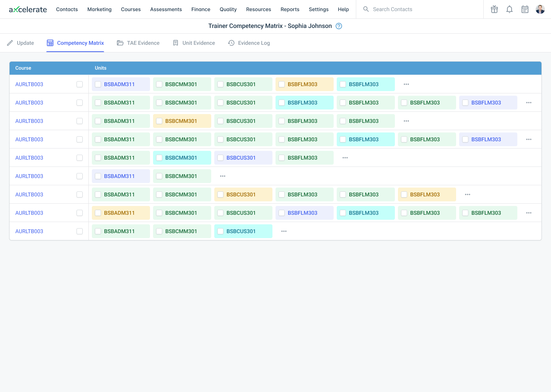
Task: Click the history icon on the Evidence Log tab
Action: point(231,43)
